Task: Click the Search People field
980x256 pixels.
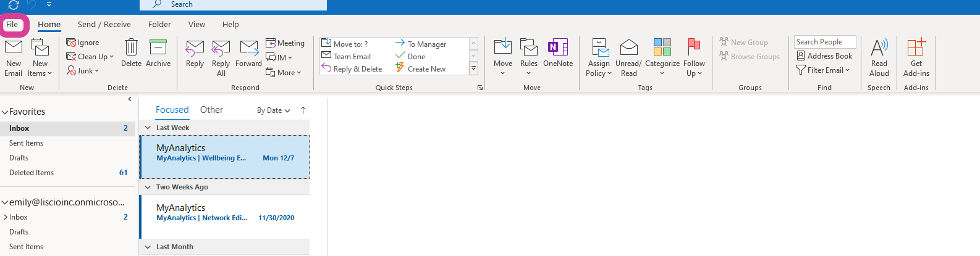Action: coord(825,42)
